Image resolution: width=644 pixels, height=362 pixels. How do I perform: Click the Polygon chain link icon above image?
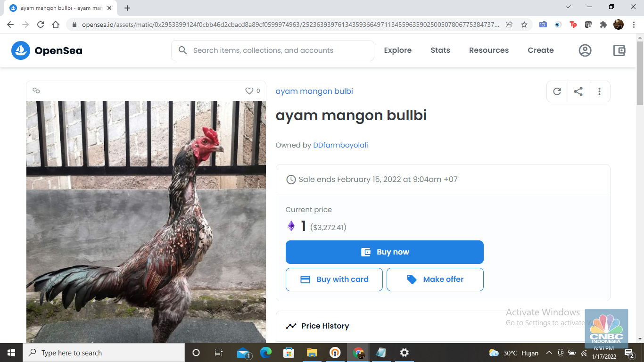36,91
